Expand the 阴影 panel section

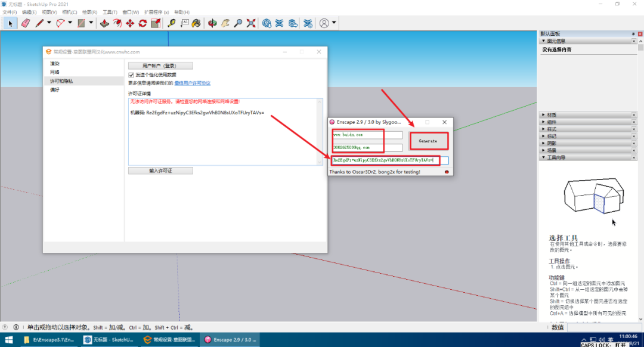coord(552,143)
